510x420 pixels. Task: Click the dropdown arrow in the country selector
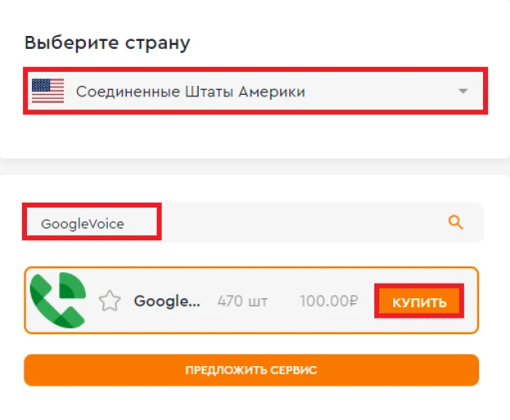463,91
